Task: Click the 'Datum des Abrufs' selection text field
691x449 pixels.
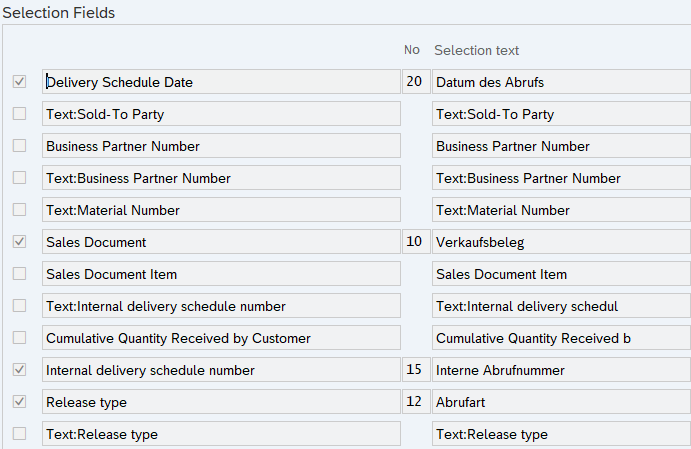Action: pyautogui.click(x=560, y=82)
